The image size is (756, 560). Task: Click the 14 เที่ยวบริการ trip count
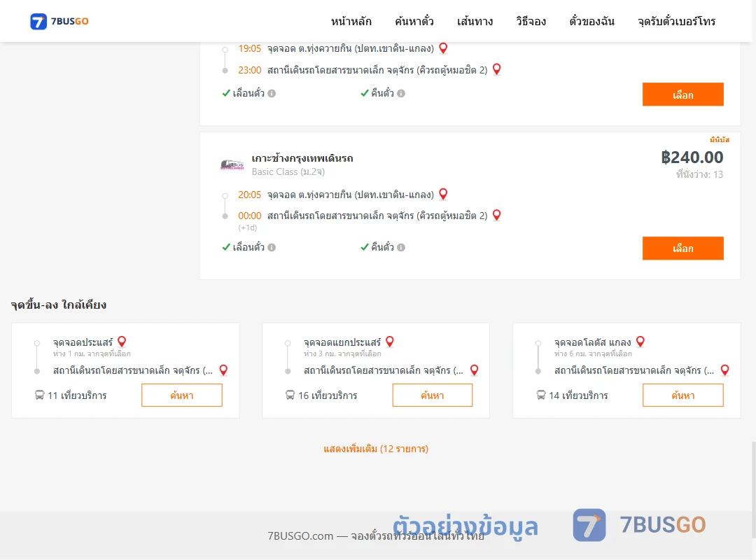579,395
